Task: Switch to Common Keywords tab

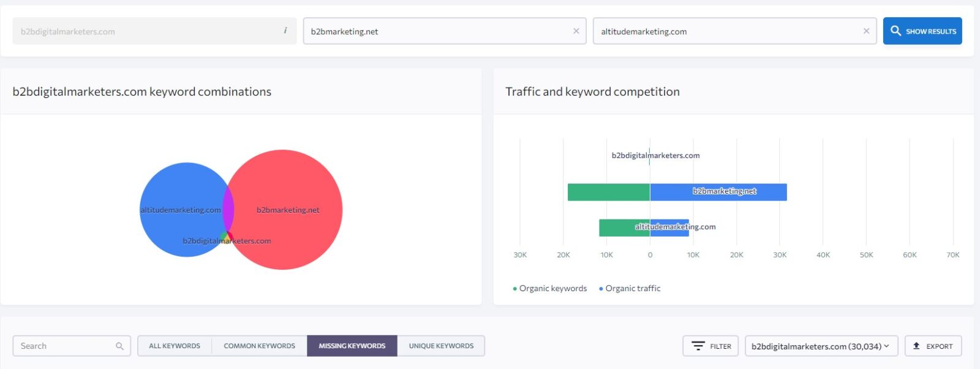Action: (259, 346)
